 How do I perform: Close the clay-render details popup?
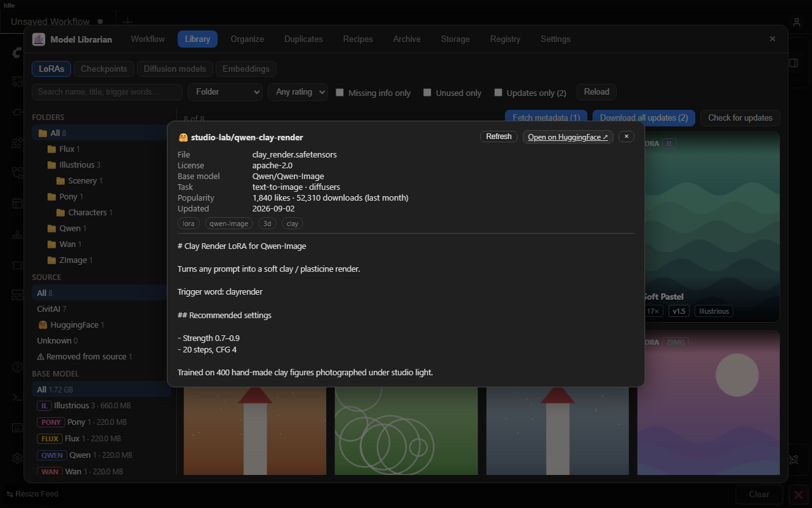point(626,137)
